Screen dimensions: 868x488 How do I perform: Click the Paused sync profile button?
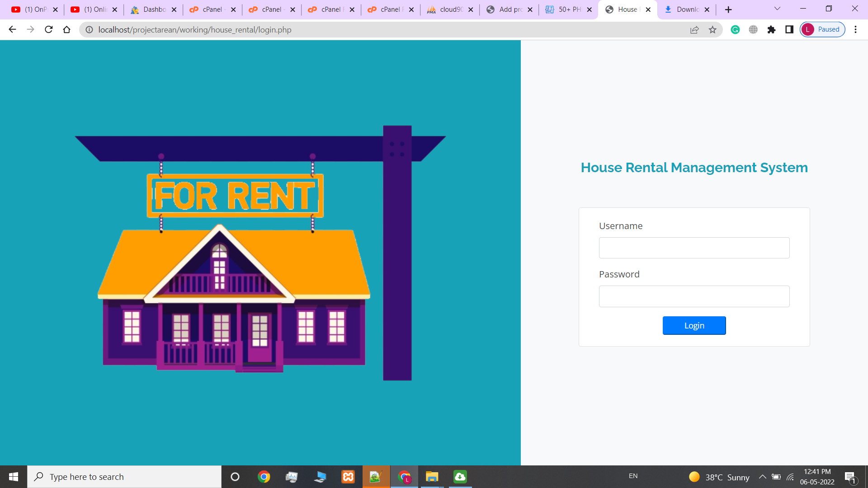pyautogui.click(x=822, y=29)
